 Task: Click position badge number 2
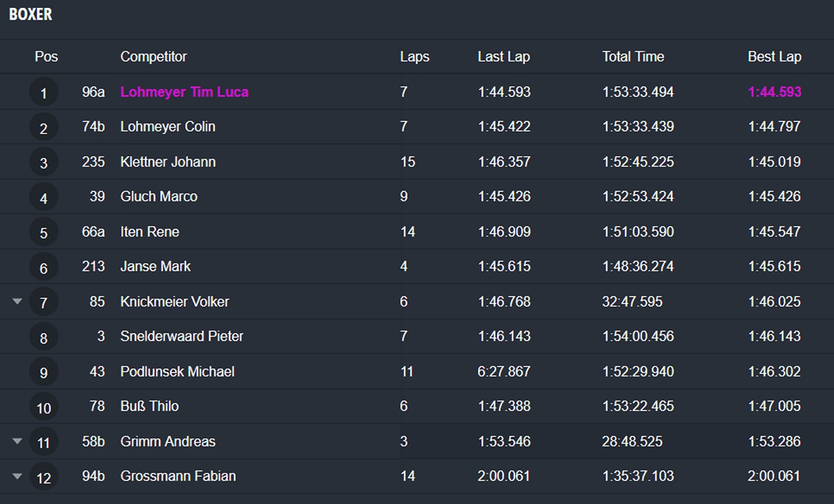(x=44, y=128)
